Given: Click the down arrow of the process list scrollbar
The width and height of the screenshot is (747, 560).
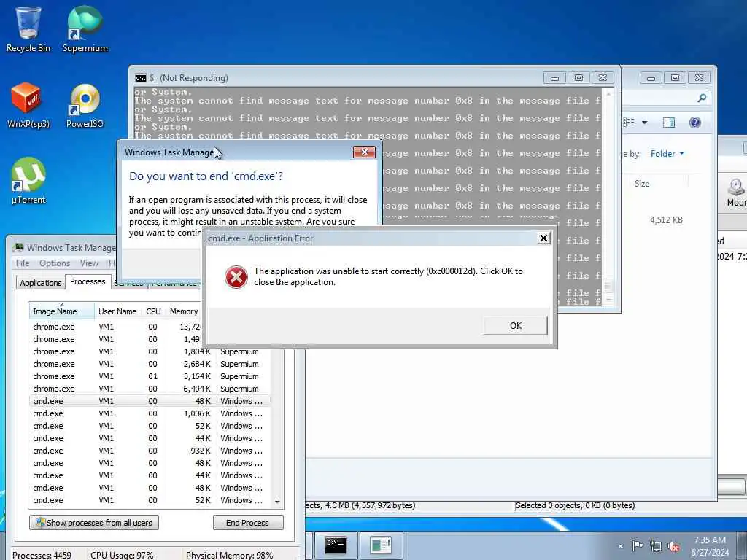Looking at the screenshot, I should tap(277, 502).
